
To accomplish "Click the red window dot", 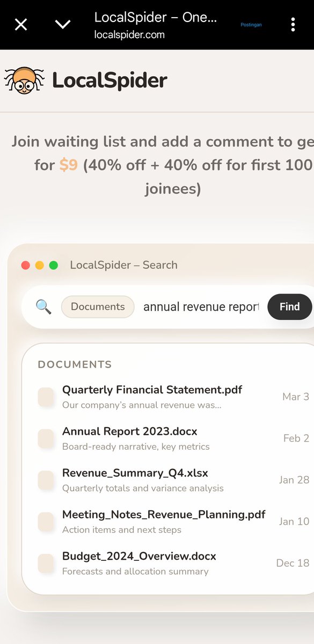I will coord(25,265).
